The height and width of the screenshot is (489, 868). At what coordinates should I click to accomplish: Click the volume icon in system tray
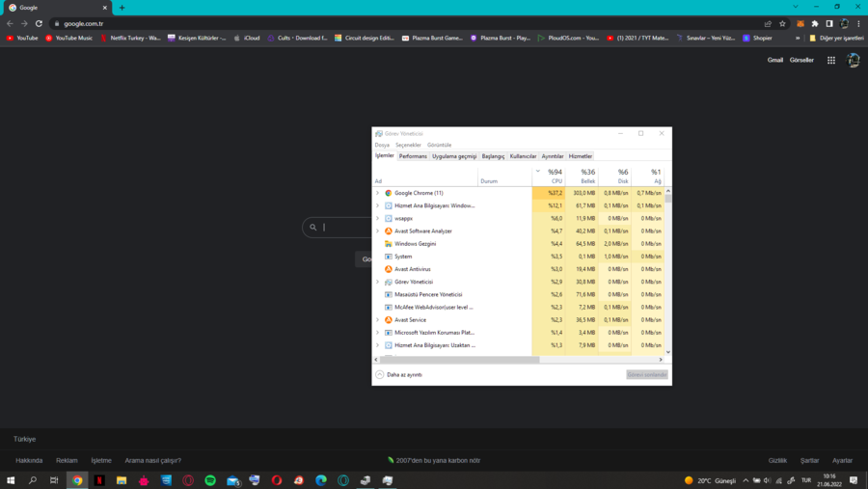(768, 480)
